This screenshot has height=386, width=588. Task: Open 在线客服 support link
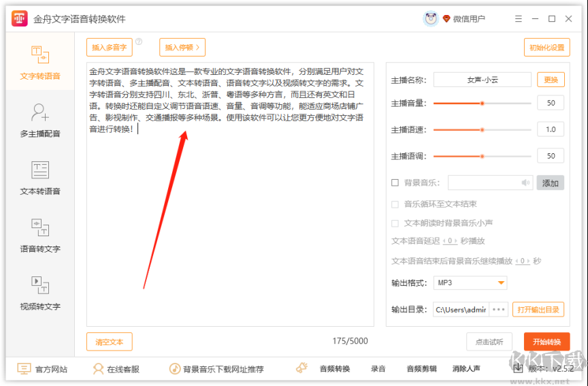pyautogui.click(x=116, y=369)
